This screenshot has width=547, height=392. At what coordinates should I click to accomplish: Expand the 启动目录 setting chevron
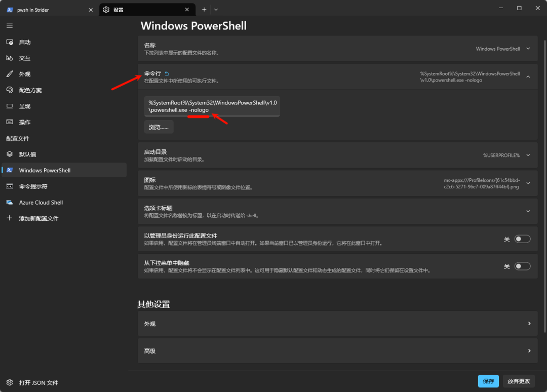click(x=528, y=155)
